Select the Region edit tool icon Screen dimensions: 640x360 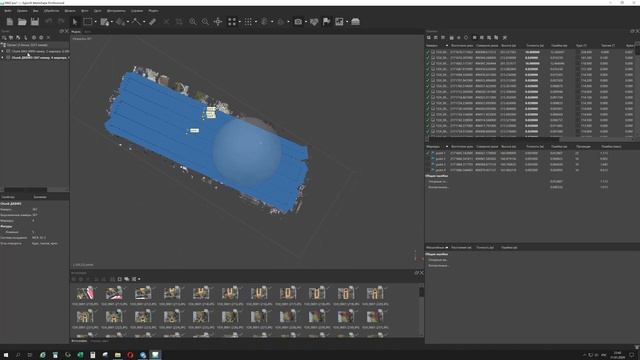coord(104,22)
